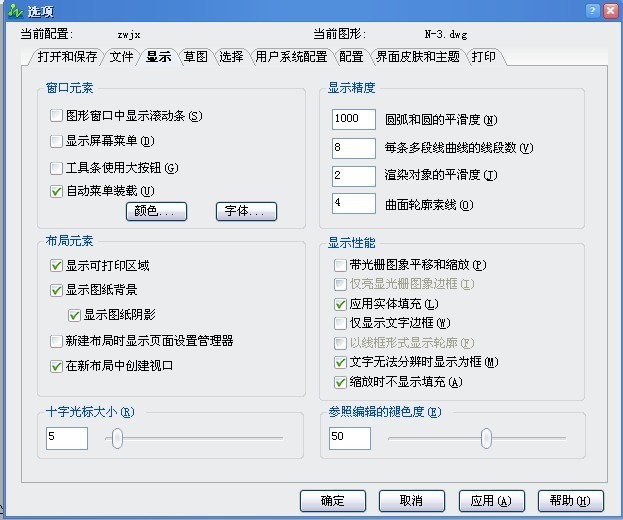The height and width of the screenshot is (520, 623).
Task: Click the 字体... button
Action: pyautogui.click(x=246, y=211)
